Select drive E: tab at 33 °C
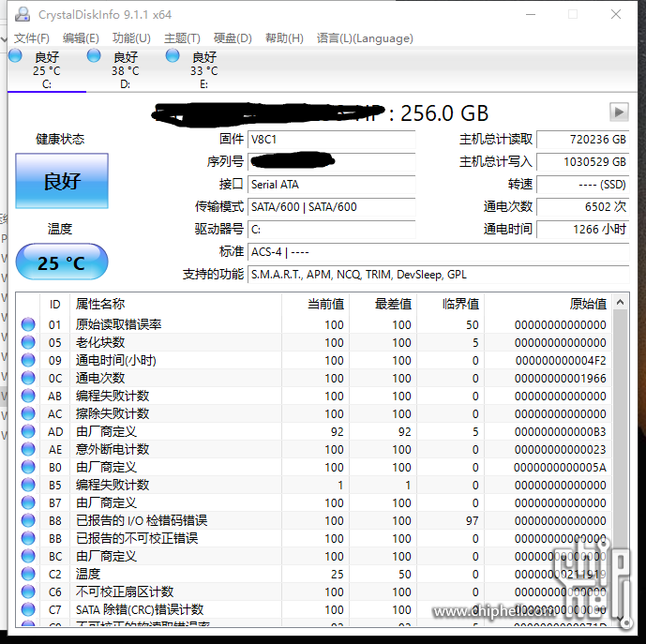 click(204, 70)
